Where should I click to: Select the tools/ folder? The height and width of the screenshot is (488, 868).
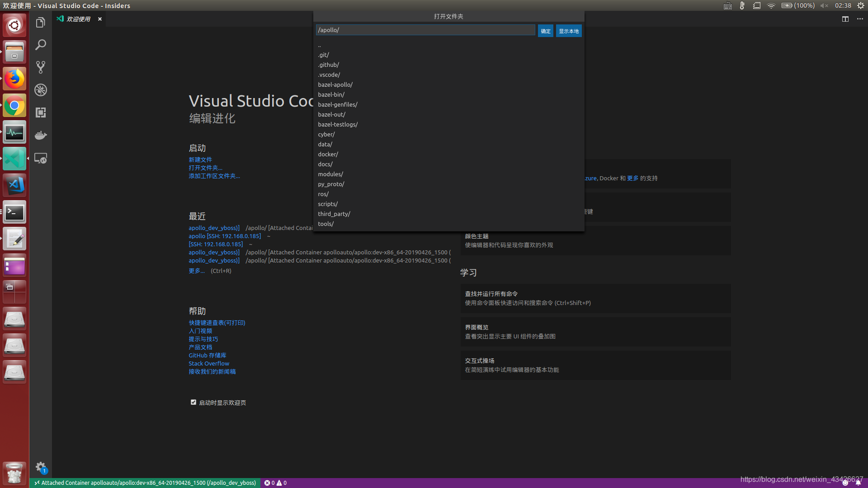[449, 224]
